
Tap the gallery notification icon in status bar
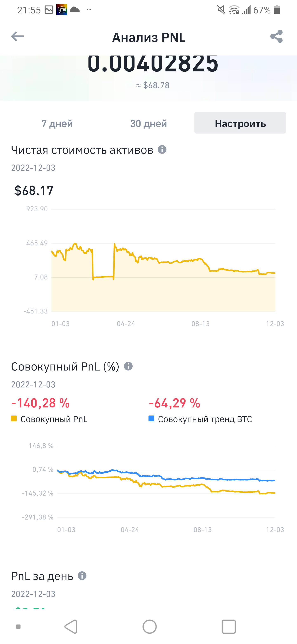click(x=49, y=10)
